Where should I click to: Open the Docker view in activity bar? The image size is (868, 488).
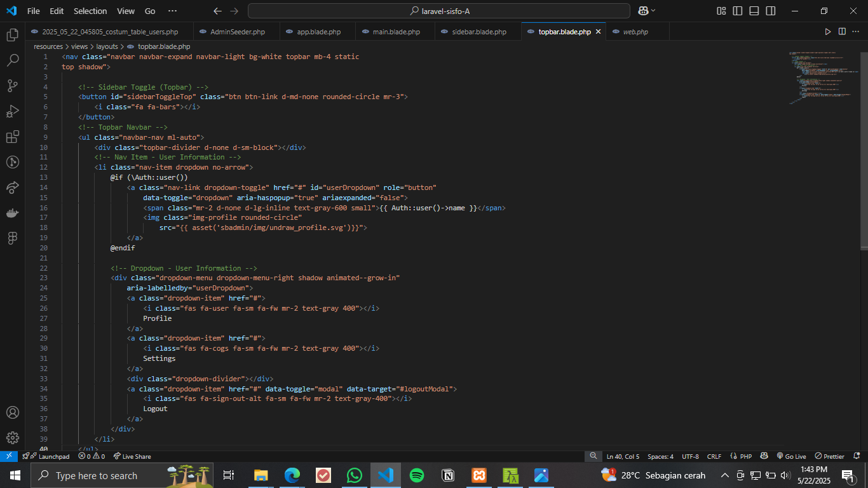(x=12, y=212)
